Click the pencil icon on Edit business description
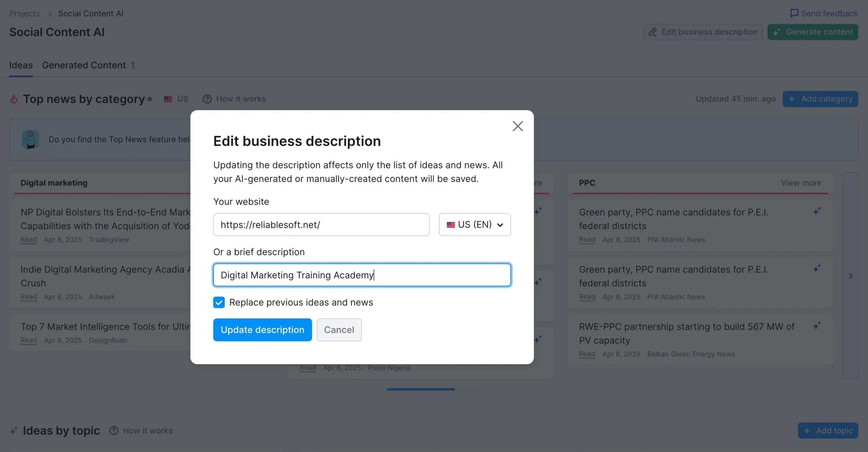868x452 pixels. coord(652,32)
